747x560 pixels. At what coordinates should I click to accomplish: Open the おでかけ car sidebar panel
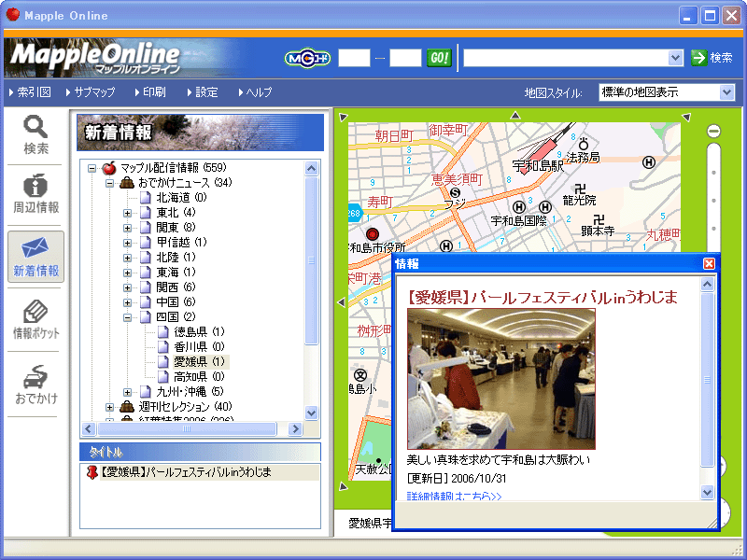click(35, 385)
